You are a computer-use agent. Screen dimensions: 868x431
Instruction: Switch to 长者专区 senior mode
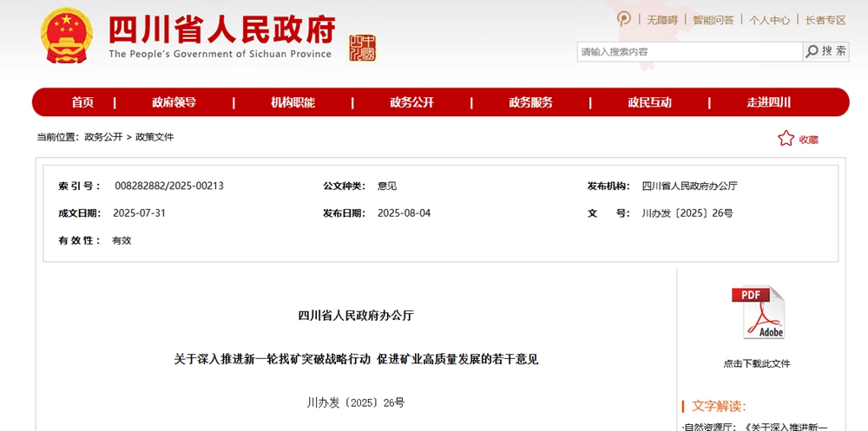click(x=825, y=20)
